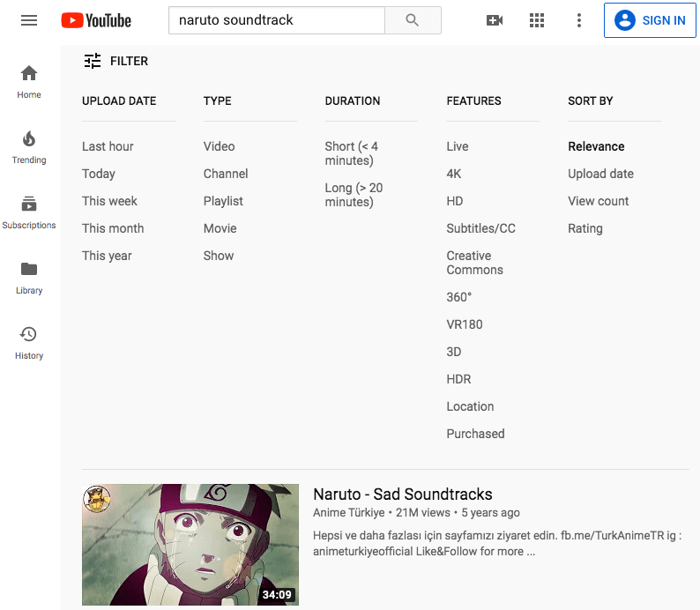Viewport: 700px width, 610px height.
Task: Open Naruto - Sad Soundtracks video title
Action: point(402,494)
